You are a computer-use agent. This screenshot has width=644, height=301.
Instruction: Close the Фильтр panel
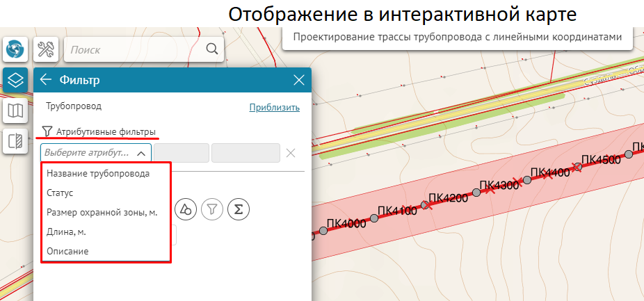pos(299,80)
